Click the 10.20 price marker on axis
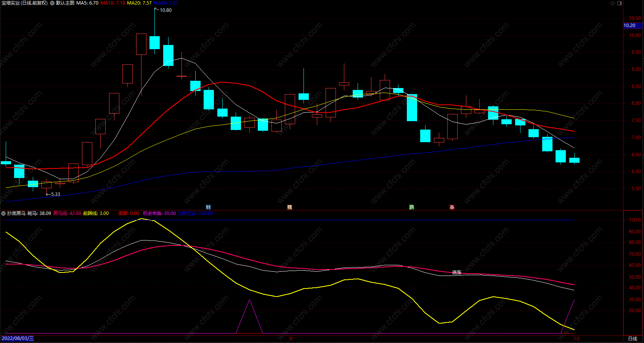This screenshot has height=343, width=644. tap(633, 26)
